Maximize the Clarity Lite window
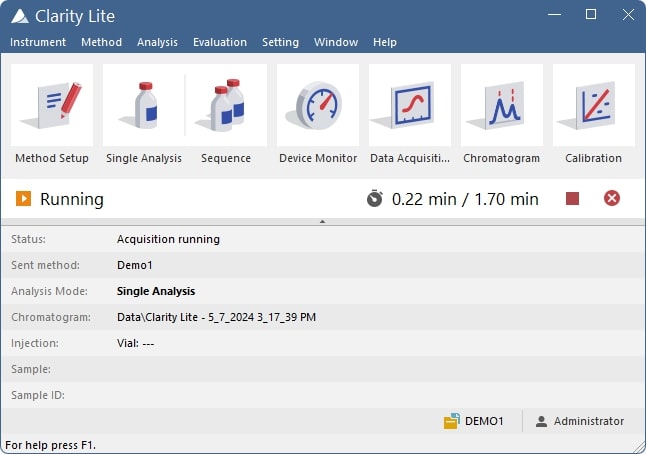This screenshot has height=454, width=646. tap(591, 15)
